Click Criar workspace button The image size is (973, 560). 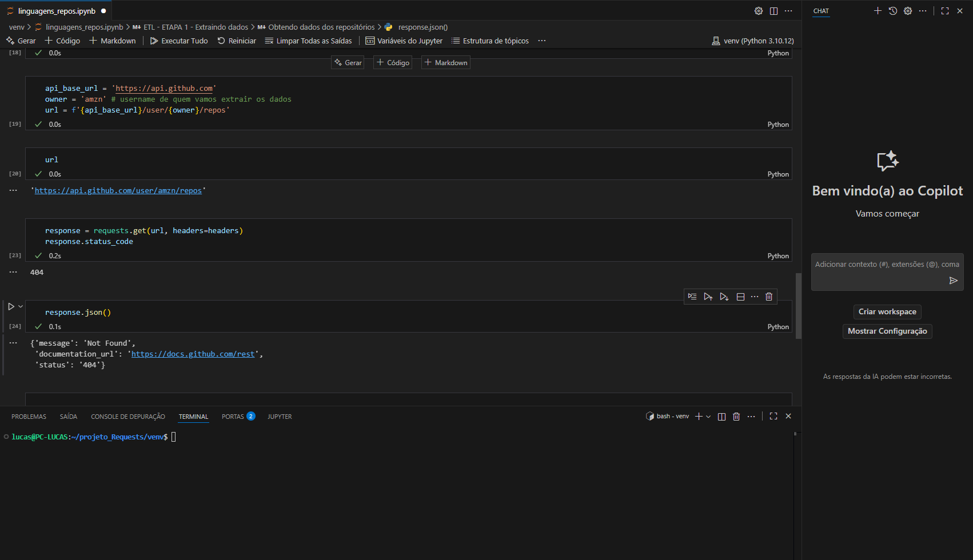(887, 311)
